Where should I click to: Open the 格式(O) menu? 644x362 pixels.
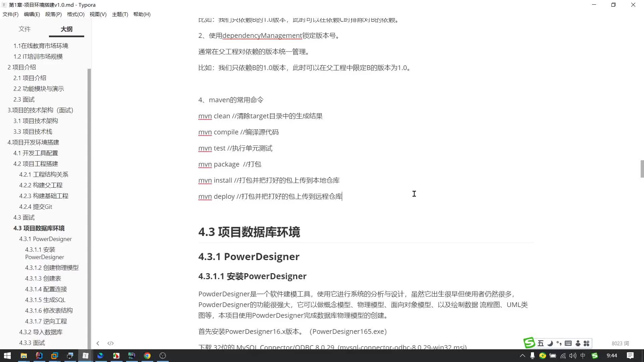[75, 14]
